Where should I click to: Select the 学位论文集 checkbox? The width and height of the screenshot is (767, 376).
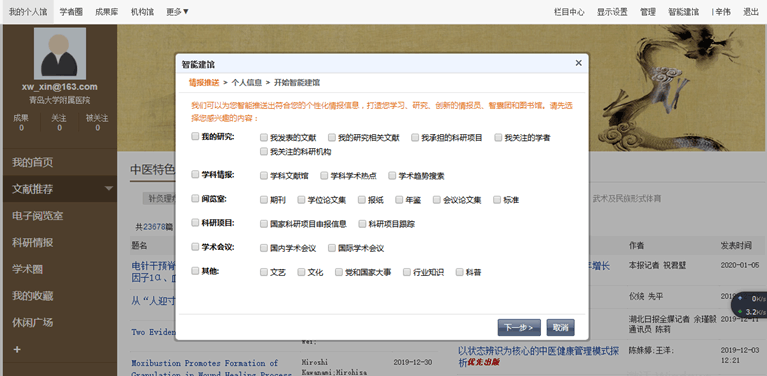point(301,199)
